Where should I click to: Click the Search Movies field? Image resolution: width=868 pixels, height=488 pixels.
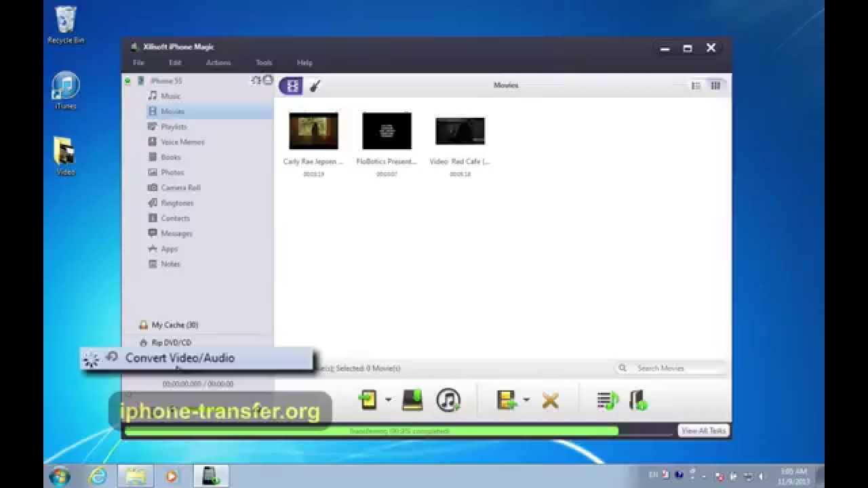pos(671,368)
